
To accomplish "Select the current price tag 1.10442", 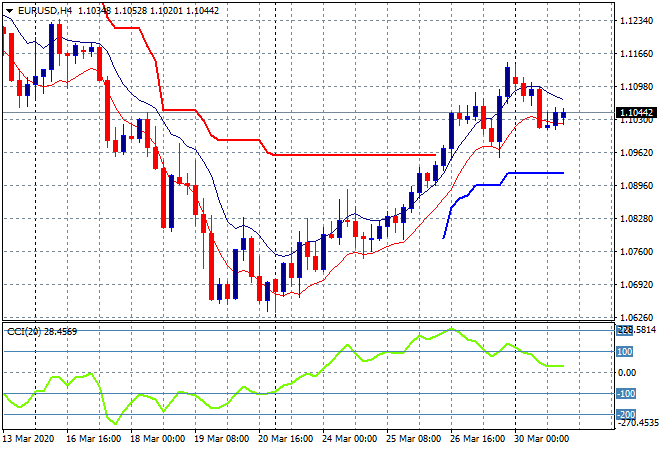I will pos(636,112).
